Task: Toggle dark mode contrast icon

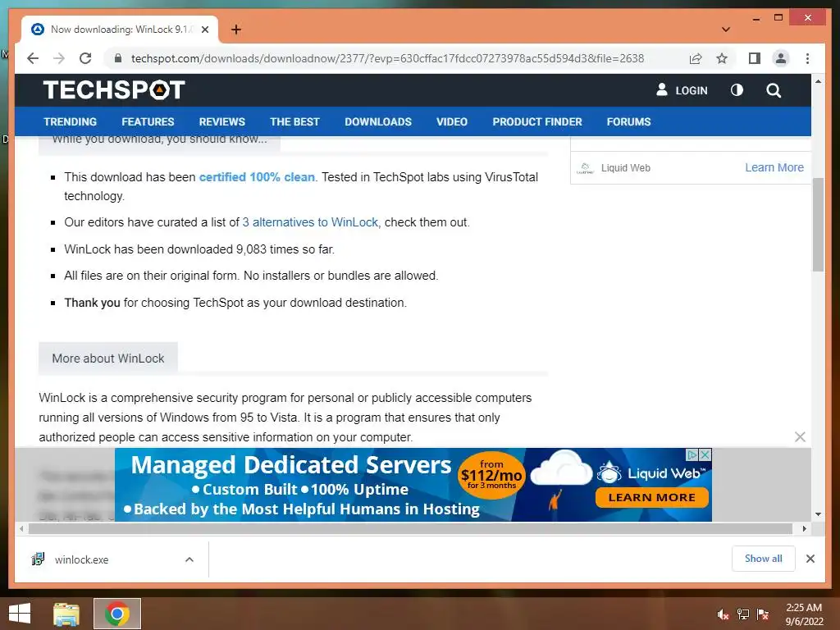Action: [x=737, y=90]
